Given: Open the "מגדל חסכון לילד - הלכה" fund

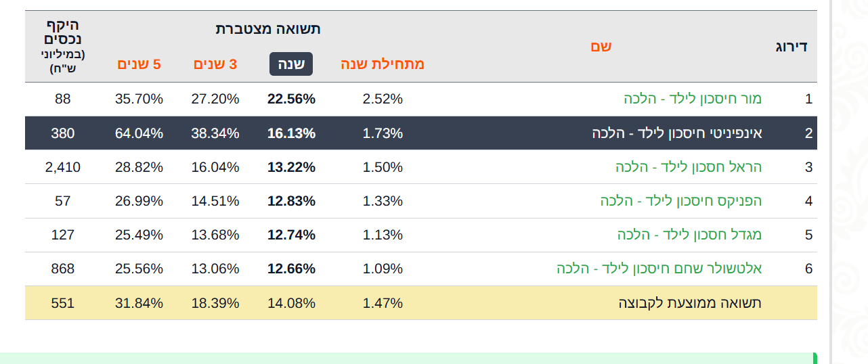Looking at the screenshot, I should (689, 235).
